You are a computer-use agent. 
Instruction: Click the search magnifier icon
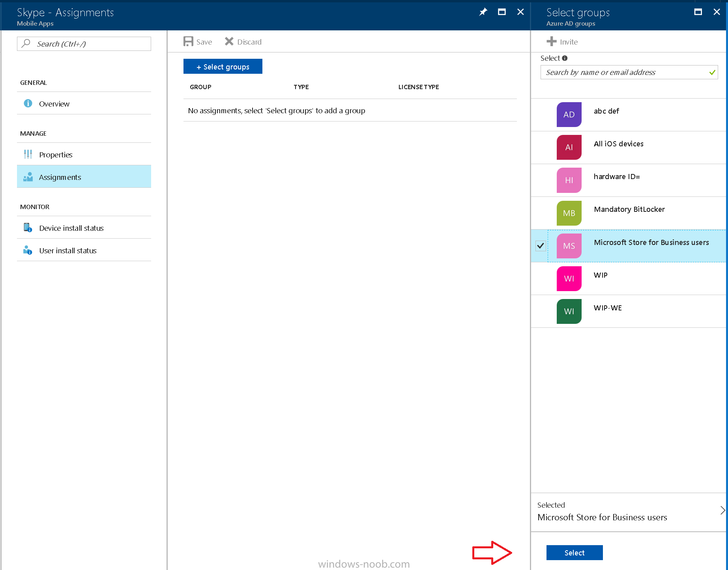pyautogui.click(x=26, y=43)
